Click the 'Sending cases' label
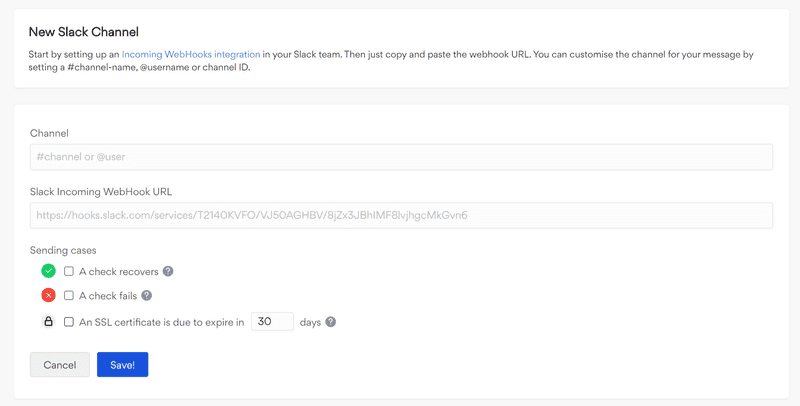 coord(63,250)
